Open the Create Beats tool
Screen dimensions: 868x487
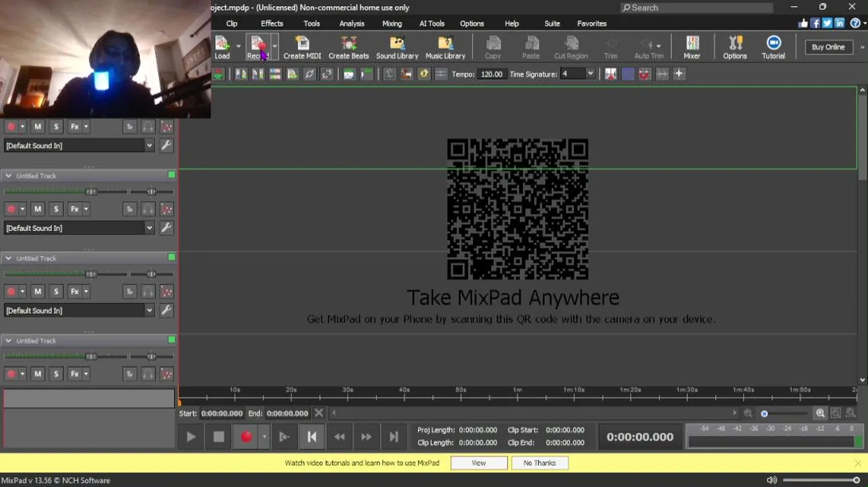click(348, 47)
